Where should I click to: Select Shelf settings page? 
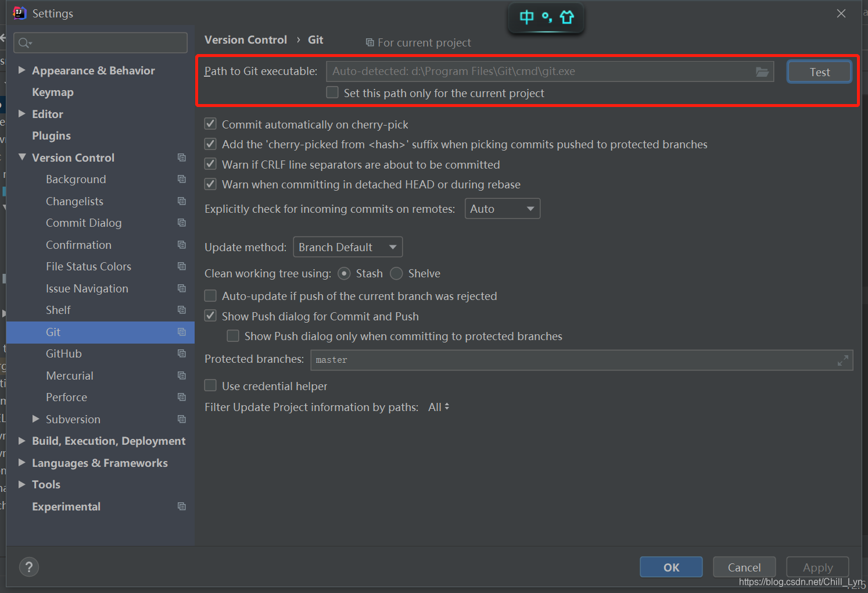[x=58, y=310]
